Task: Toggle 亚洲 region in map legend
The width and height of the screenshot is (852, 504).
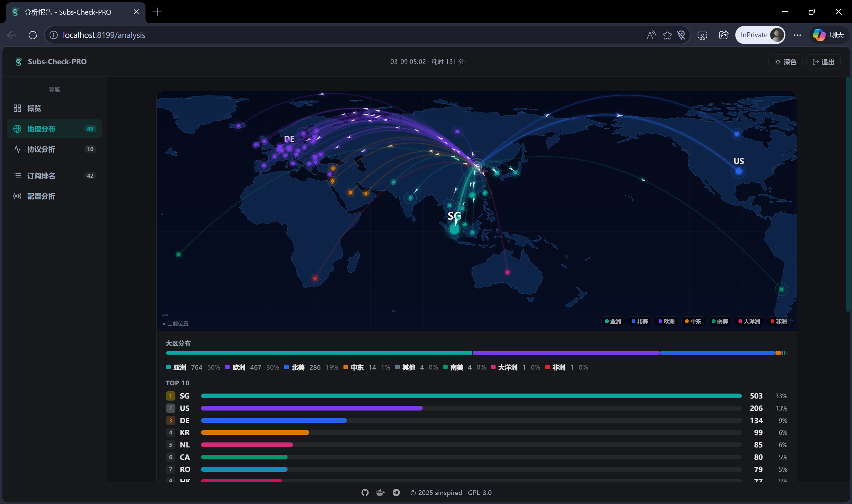Action: 613,321
